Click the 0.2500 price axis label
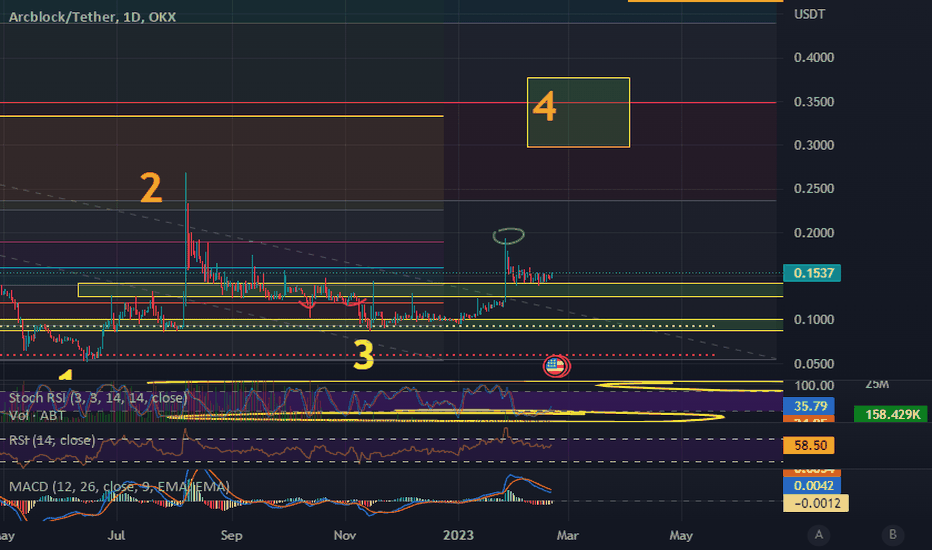This screenshot has width=932, height=550. (x=814, y=188)
